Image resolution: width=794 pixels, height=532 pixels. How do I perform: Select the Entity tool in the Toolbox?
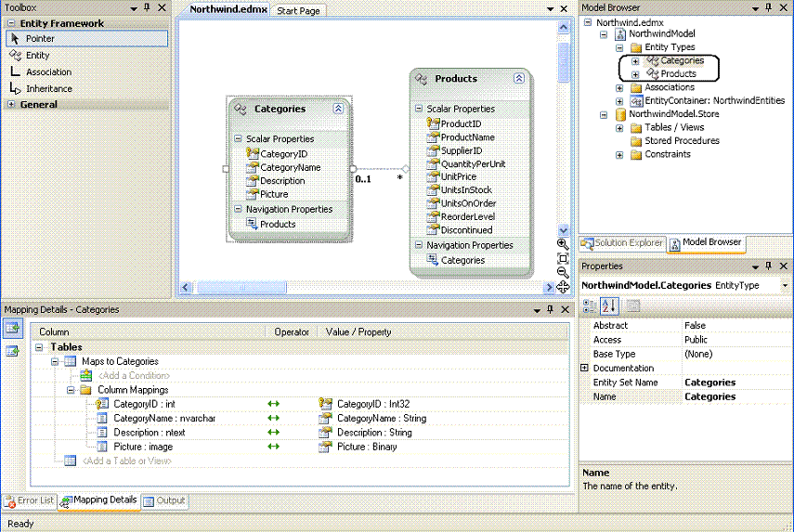click(37, 56)
